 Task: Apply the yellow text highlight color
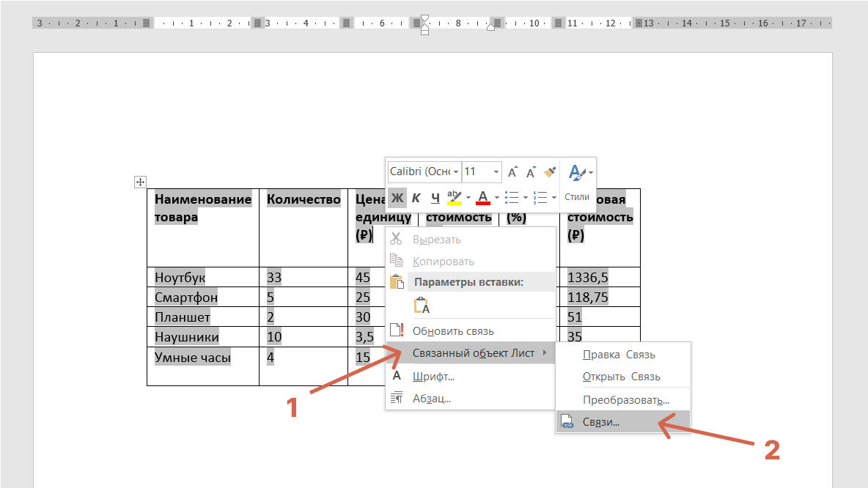455,198
